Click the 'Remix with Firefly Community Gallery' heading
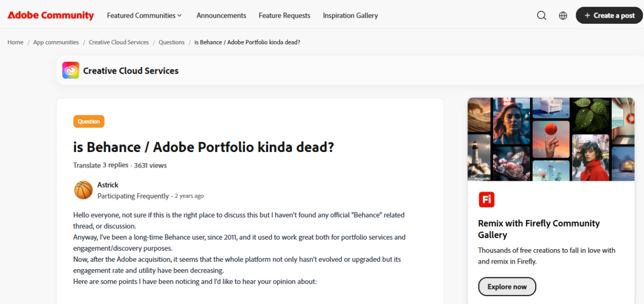The width and height of the screenshot is (644, 304). point(539,229)
